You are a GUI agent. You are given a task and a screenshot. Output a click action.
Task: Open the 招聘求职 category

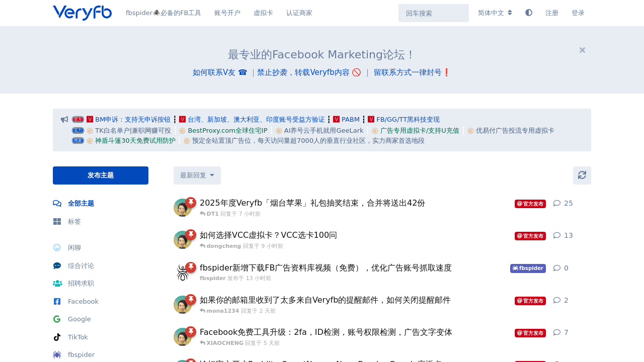click(x=81, y=284)
